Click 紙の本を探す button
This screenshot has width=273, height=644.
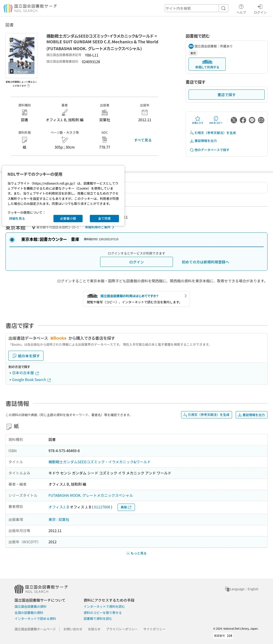(x=26, y=356)
